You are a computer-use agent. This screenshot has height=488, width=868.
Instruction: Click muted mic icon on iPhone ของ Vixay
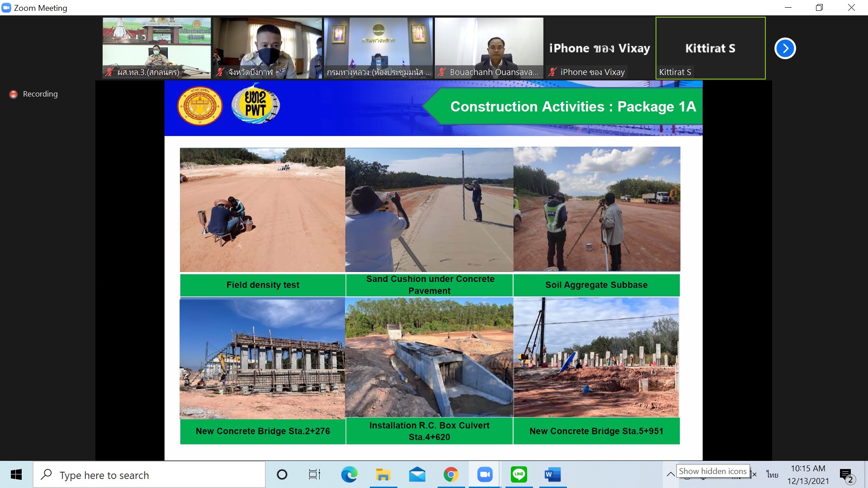[x=552, y=72]
